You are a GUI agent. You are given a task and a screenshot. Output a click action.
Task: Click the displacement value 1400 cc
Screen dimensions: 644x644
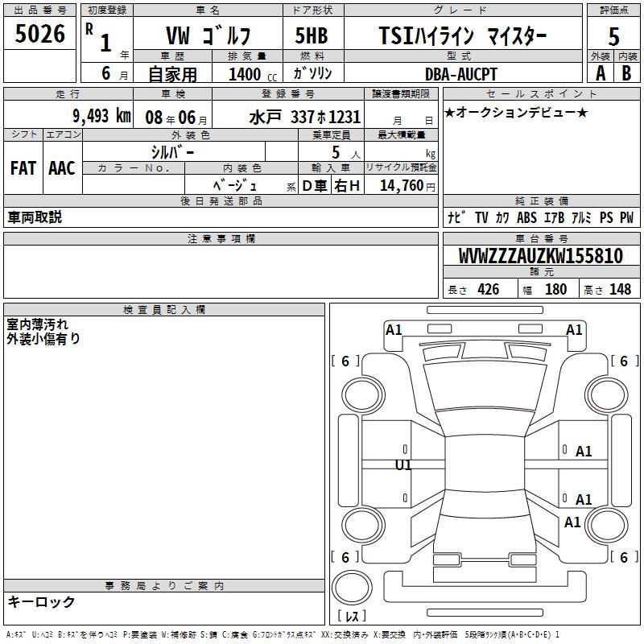(252, 74)
